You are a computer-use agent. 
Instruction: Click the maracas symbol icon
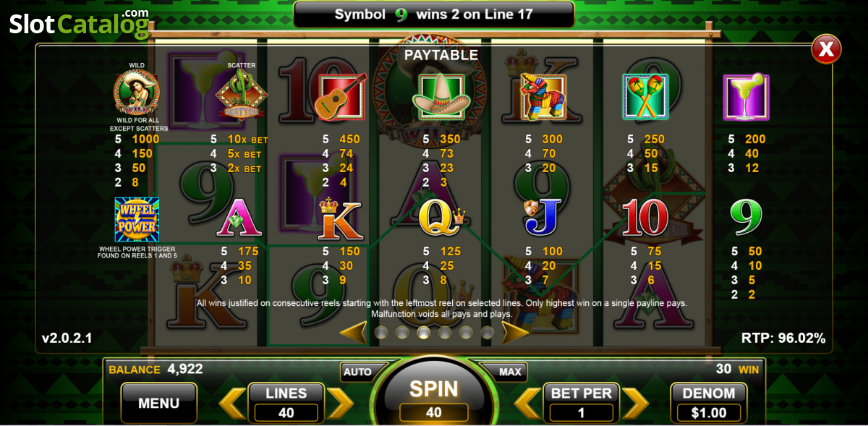click(x=645, y=96)
